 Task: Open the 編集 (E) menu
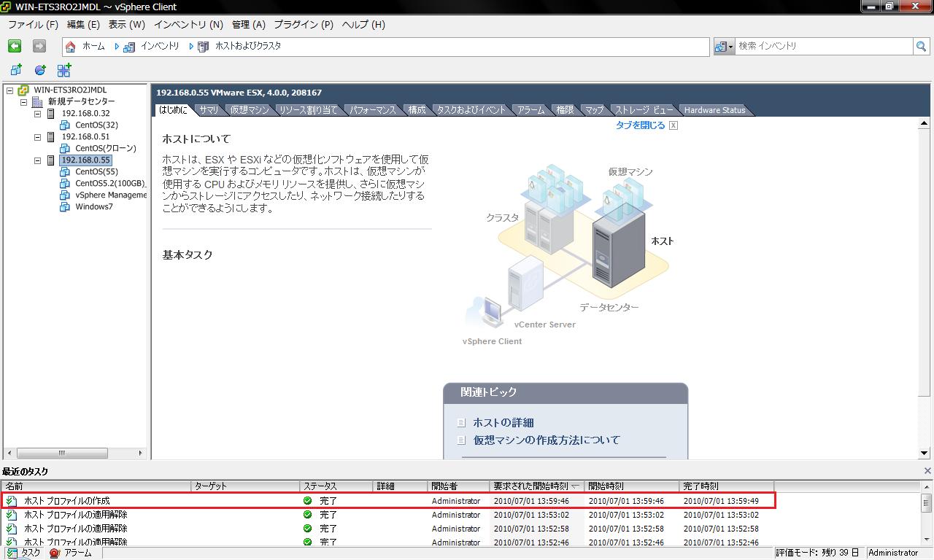pyautogui.click(x=83, y=24)
